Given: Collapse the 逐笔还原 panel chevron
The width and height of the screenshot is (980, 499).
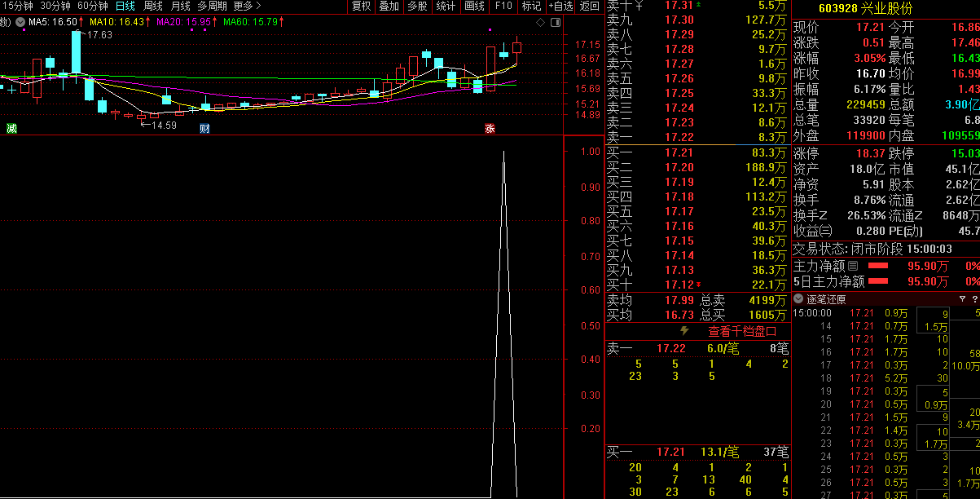Looking at the screenshot, I should tap(798, 298).
